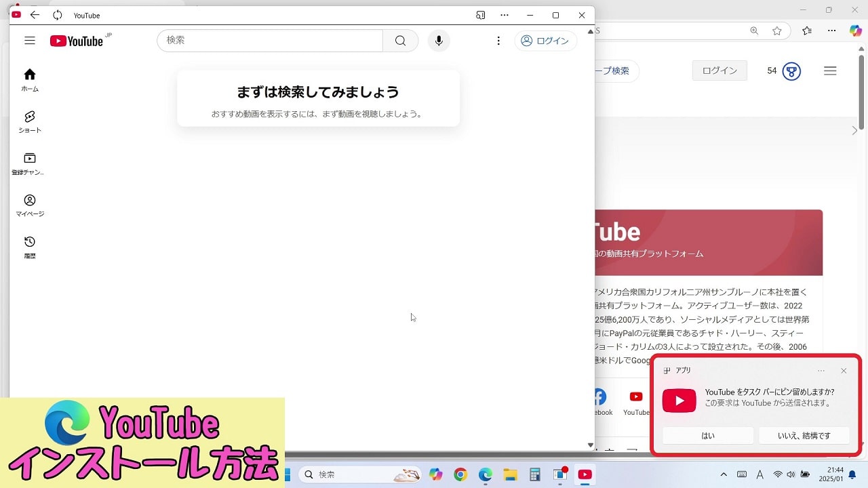This screenshot has width=868, height=488.
Task: Open Edge settings and more menu
Action: 831,30
